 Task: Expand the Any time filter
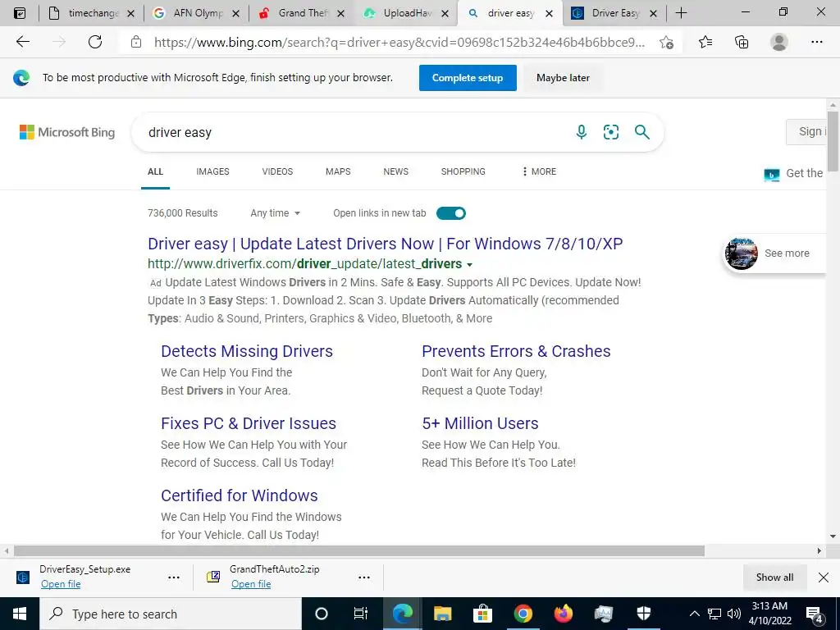(276, 213)
